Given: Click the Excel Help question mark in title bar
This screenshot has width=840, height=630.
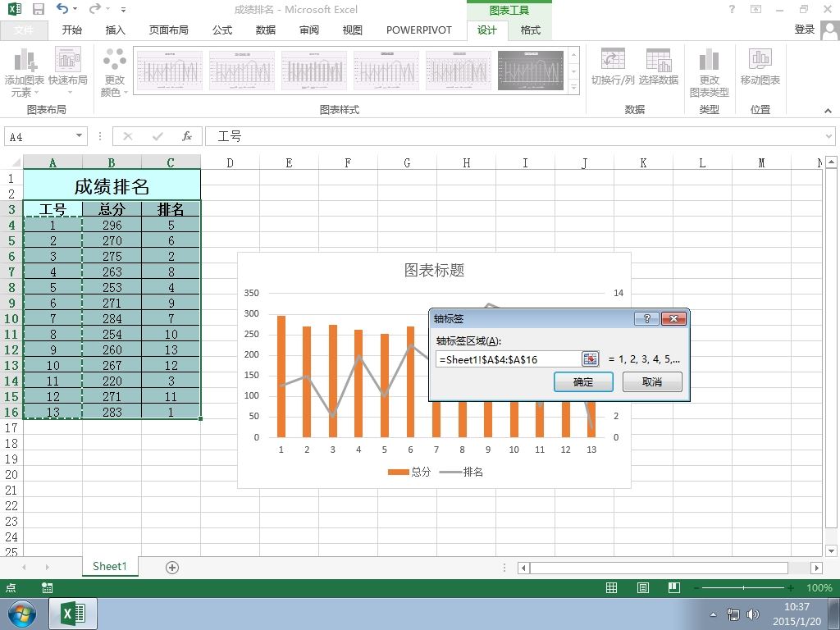Looking at the screenshot, I should tap(732, 9).
